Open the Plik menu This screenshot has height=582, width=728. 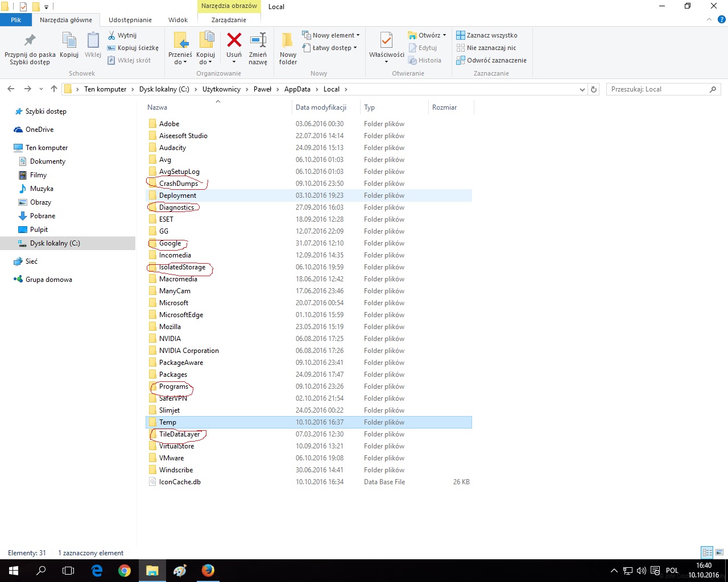point(16,20)
